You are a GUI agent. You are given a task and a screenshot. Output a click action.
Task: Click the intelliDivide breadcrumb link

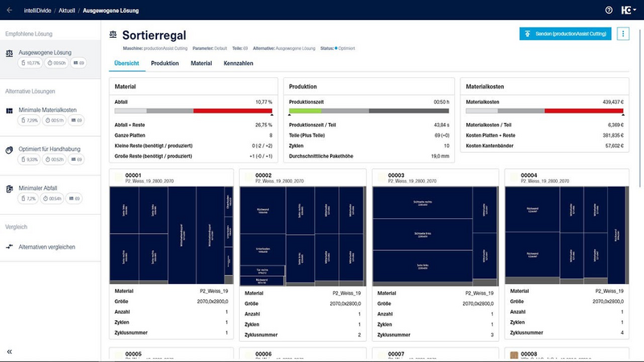tap(38, 10)
